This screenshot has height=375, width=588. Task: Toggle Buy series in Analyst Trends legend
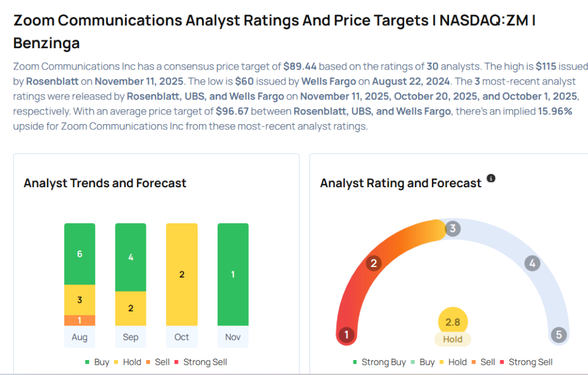[96, 362]
